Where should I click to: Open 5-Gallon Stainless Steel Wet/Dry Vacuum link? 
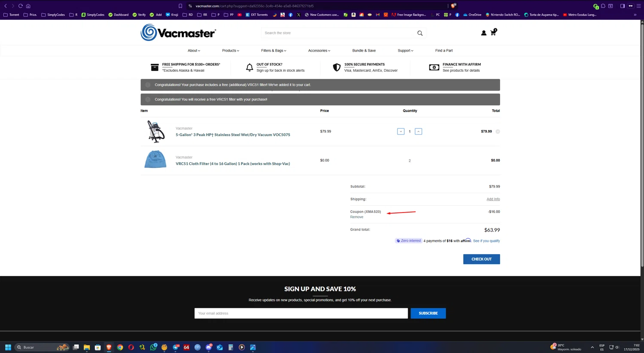[x=233, y=135]
